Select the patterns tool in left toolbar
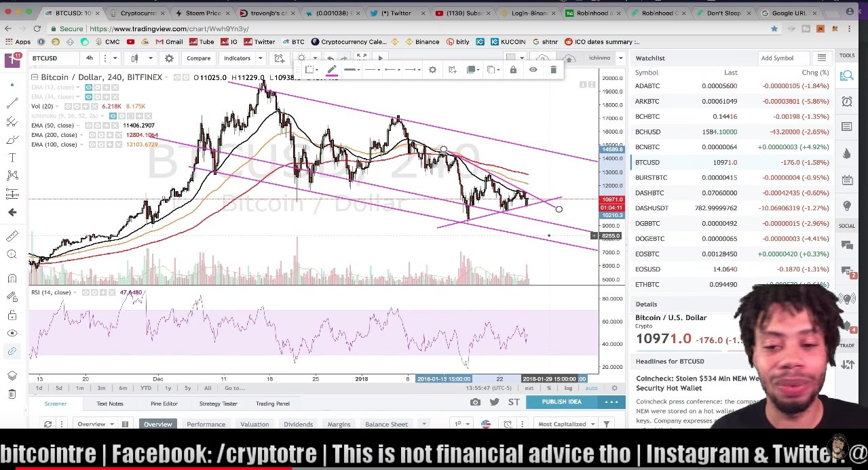Viewport: 868px width, 470px height. coord(12,176)
